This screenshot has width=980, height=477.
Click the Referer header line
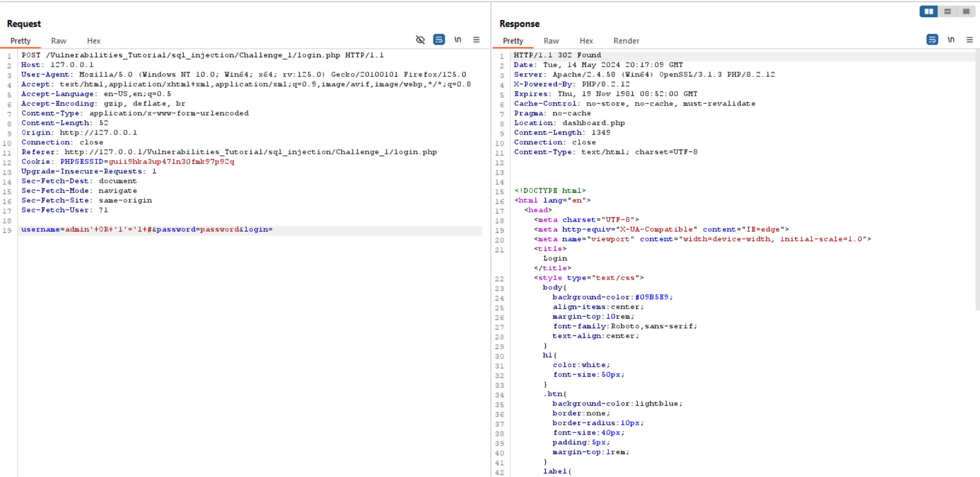229,152
